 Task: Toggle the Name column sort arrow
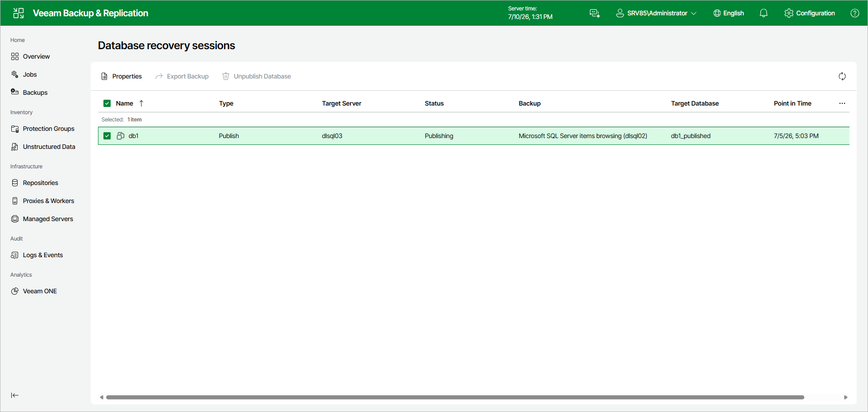tap(141, 103)
